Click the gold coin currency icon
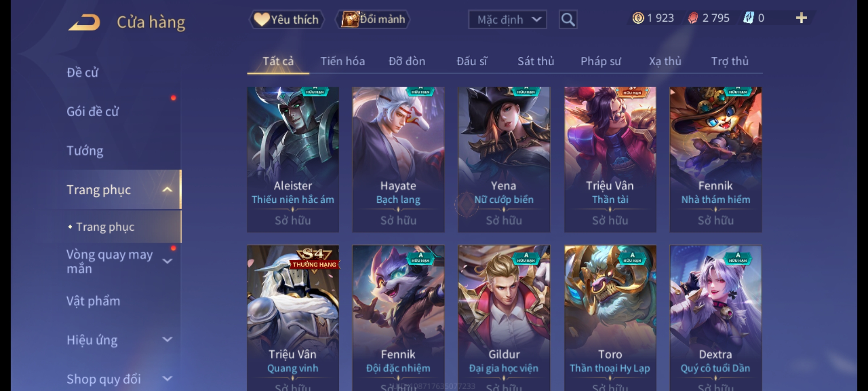Viewport: 868px width, 391px height. (x=638, y=18)
